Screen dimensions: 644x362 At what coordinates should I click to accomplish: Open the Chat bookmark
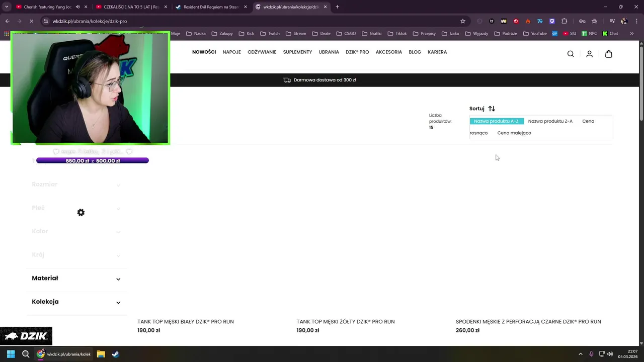click(x=610, y=34)
